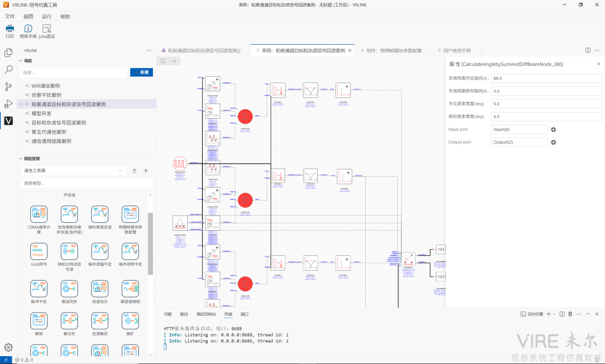Select the 载波同步 model icon

pyautogui.click(x=69, y=288)
